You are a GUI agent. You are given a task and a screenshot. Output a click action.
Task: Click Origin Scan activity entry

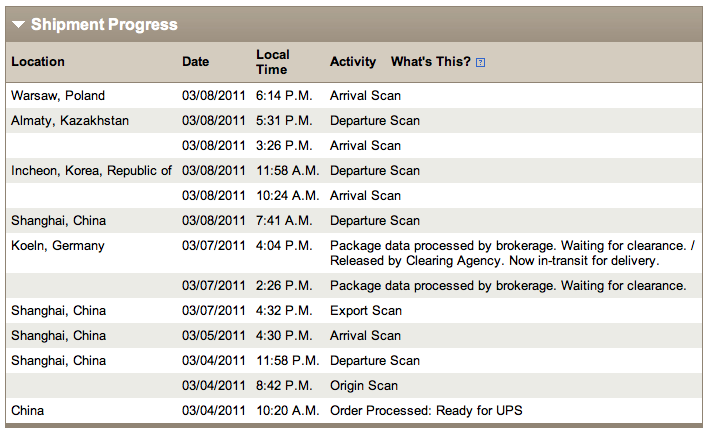(364, 386)
